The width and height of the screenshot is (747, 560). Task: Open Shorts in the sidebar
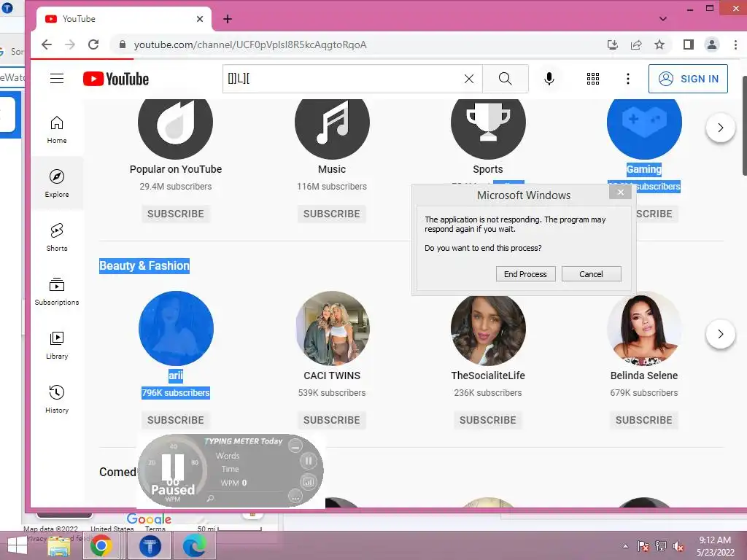(x=57, y=237)
